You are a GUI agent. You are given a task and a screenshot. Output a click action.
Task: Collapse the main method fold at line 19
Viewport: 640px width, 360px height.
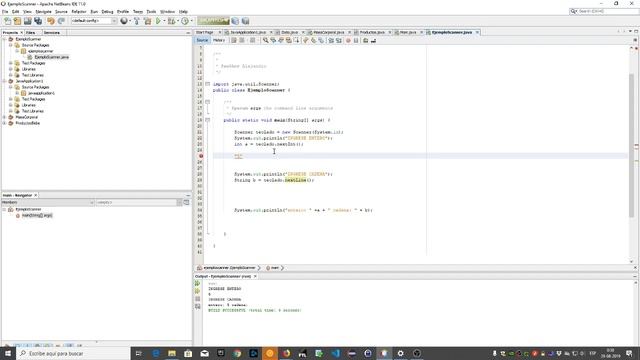point(207,120)
